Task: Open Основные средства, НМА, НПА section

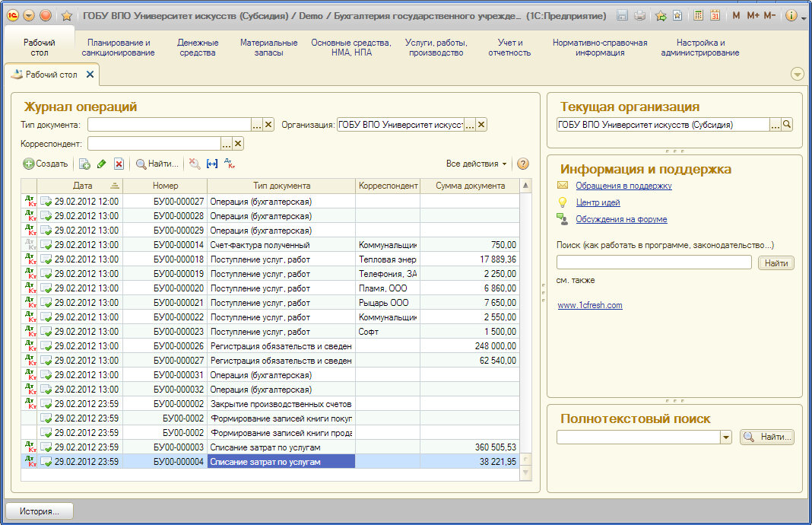Action: click(351, 47)
